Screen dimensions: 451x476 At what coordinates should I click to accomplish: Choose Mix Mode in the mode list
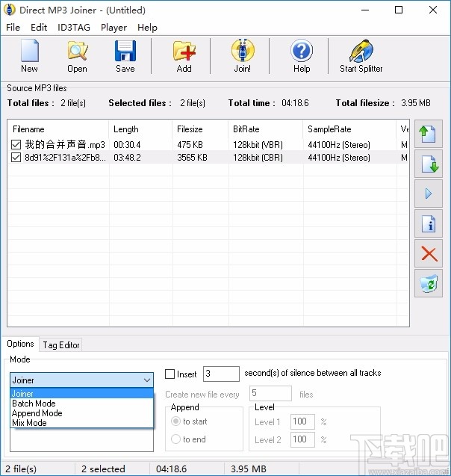pos(81,423)
